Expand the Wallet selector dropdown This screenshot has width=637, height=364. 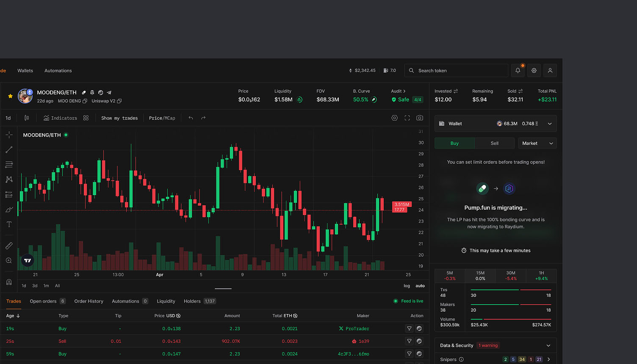(x=549, y=123)
